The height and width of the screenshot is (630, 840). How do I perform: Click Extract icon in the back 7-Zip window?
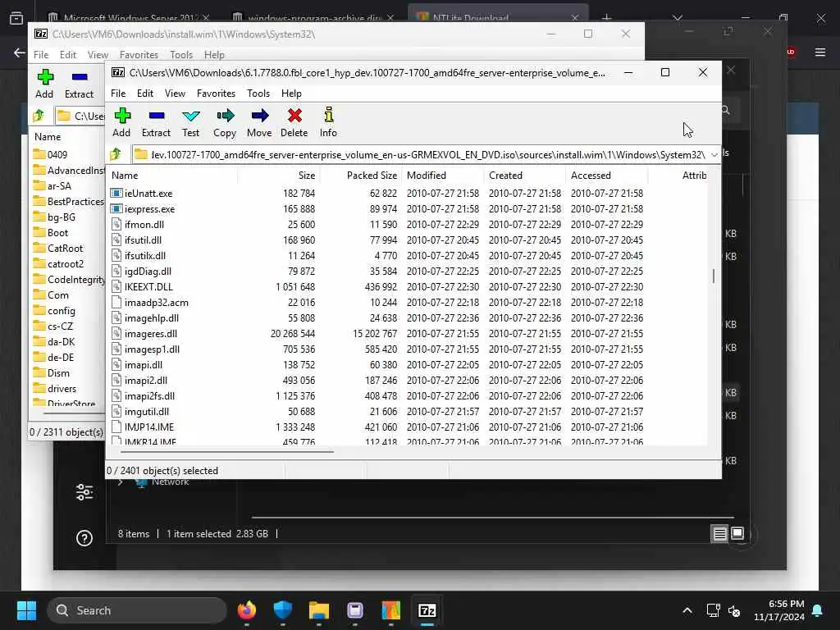pyautogui.click(x=80, y=77)
